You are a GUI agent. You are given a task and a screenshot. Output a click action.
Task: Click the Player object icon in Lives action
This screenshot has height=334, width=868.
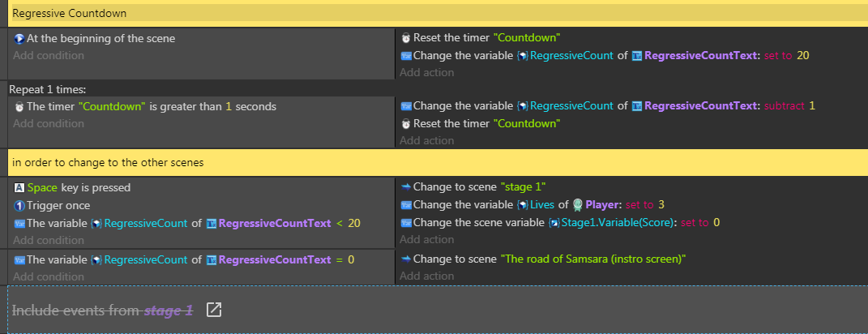[x=577, y=205]
